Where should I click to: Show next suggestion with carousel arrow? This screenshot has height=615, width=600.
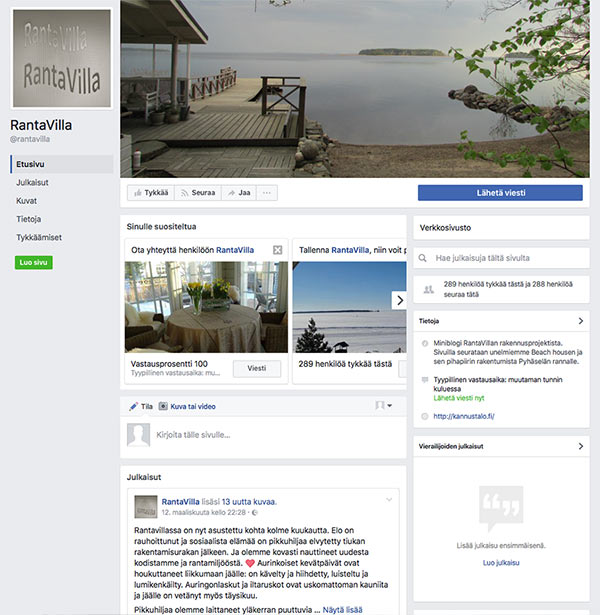(x=399, y=300)
